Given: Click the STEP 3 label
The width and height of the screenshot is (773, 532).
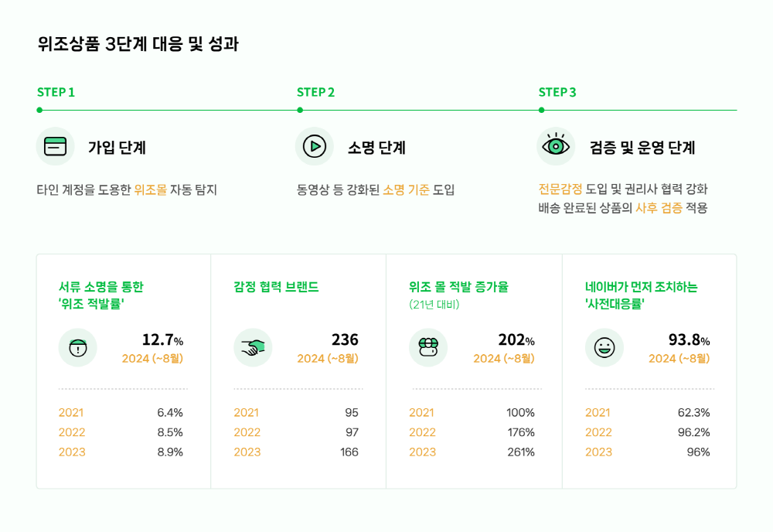Looking at the screenshot, I should coord(557,92).
